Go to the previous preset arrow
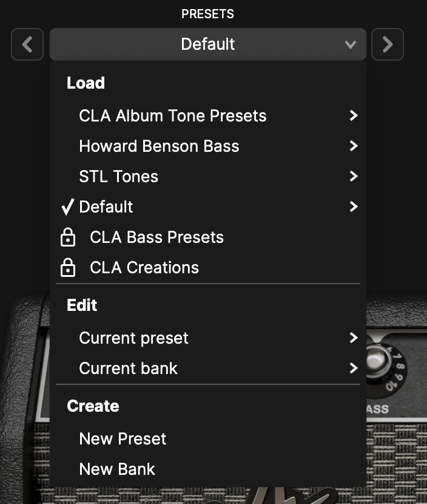Image resolution: width=427 pixels, height=504 pixels. coord(27,44)
